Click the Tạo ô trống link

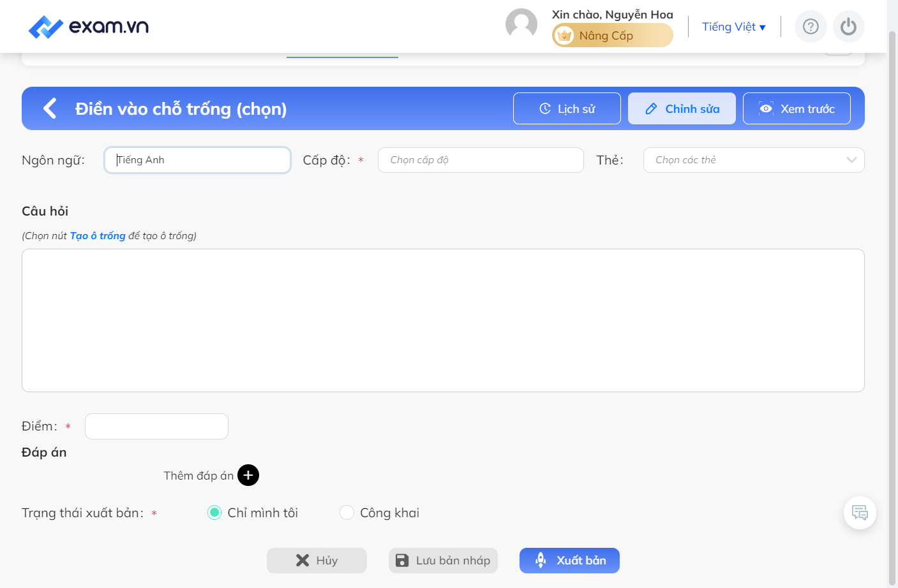click(98, 236)
